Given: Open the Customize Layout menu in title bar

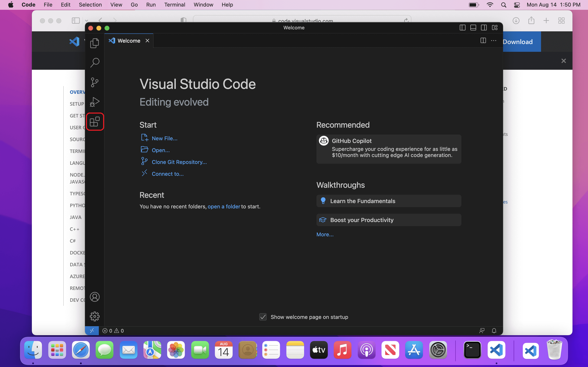Looking at the screenshot, I should click(x=494, y=28).
